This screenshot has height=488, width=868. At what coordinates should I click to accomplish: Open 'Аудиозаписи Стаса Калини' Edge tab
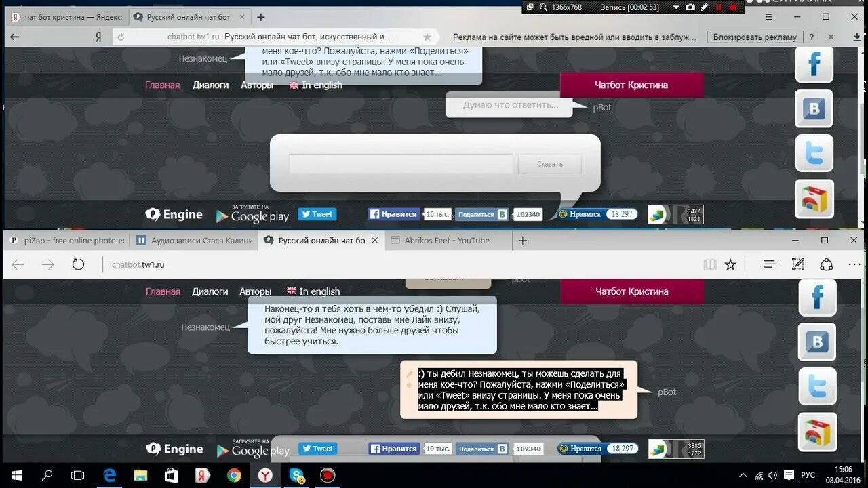coord(194,240)
